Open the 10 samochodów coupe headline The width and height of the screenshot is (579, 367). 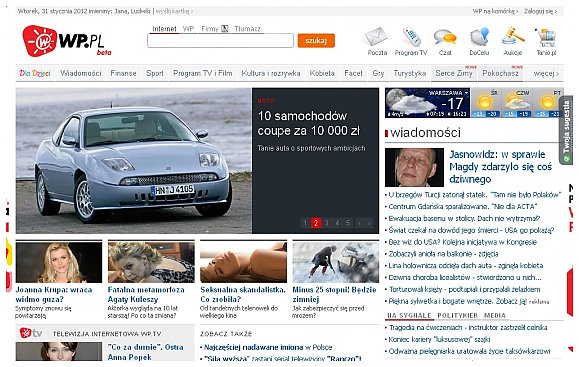click(x=309, y=123)
